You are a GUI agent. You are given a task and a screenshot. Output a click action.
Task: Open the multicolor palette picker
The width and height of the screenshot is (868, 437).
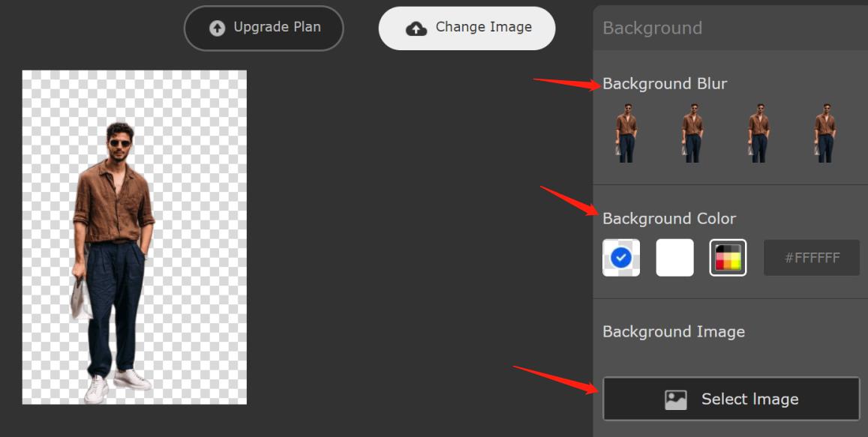(x=728, y=257)
